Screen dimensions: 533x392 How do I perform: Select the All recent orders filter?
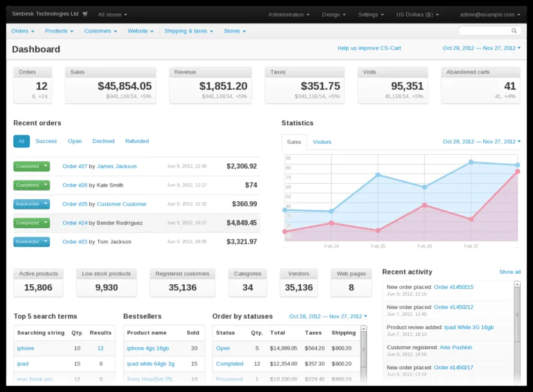click(21, 141)
